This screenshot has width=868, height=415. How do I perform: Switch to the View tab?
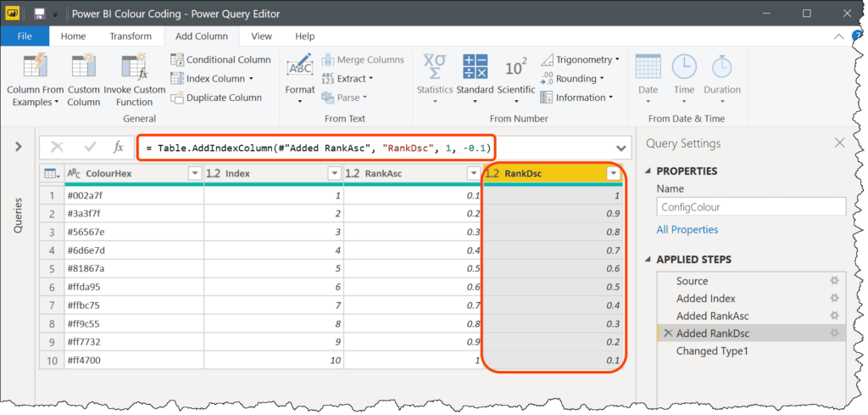pyautogui.click(x=261, y=36)
